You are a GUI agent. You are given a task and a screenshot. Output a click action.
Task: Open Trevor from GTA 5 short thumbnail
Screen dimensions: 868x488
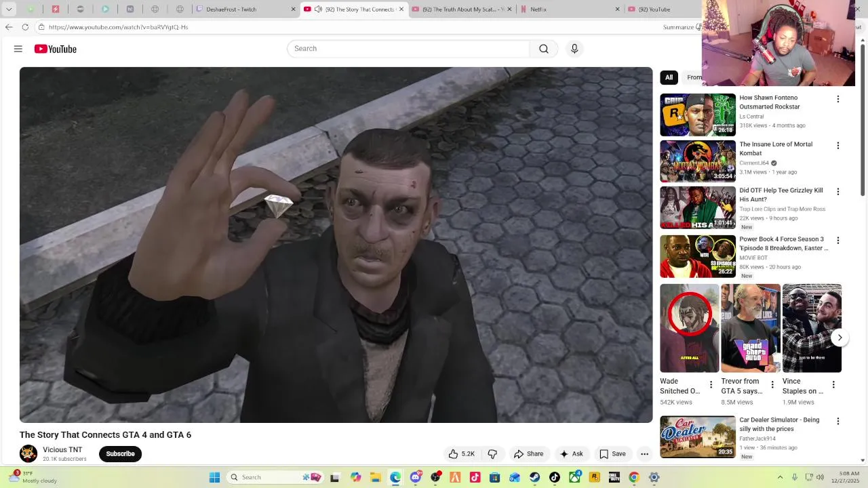coord(751,328)
